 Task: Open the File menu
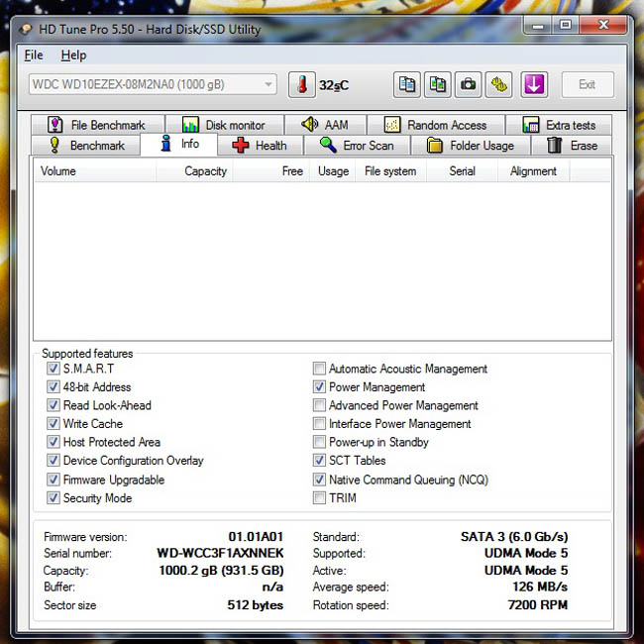pos(34,55)
